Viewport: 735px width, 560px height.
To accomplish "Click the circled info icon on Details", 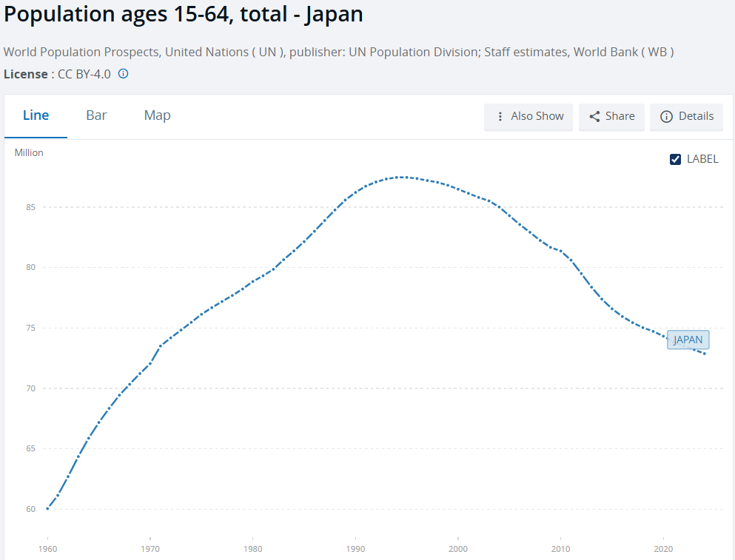I will tap(666, 116).
